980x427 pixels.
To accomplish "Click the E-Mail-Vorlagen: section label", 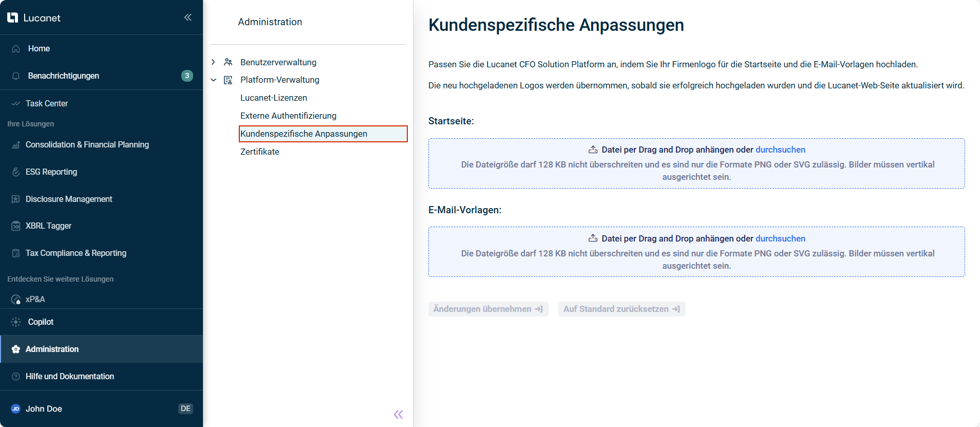I will point(465,210).
